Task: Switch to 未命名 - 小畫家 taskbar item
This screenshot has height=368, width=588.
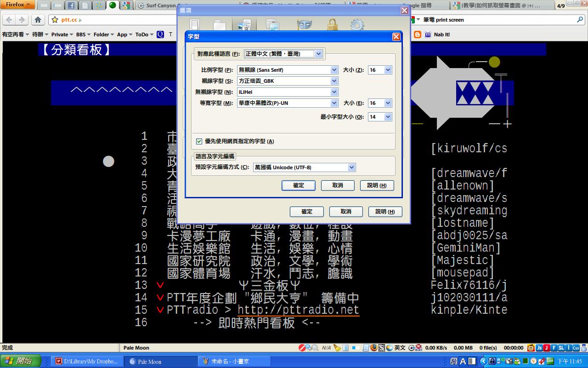Action: coord(234,362)
